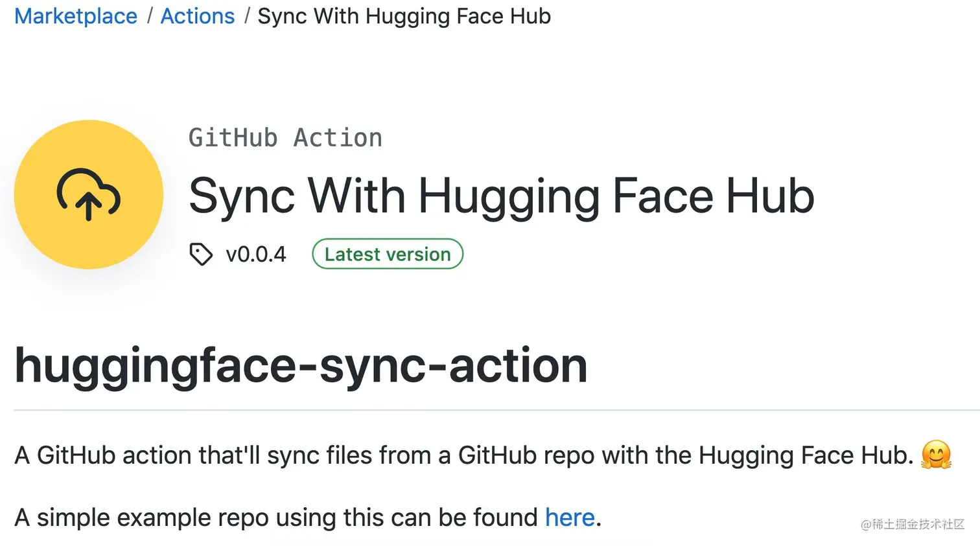Click the description sentence about syncing files
The image size is (980, 546).
[x=463, y=455]
